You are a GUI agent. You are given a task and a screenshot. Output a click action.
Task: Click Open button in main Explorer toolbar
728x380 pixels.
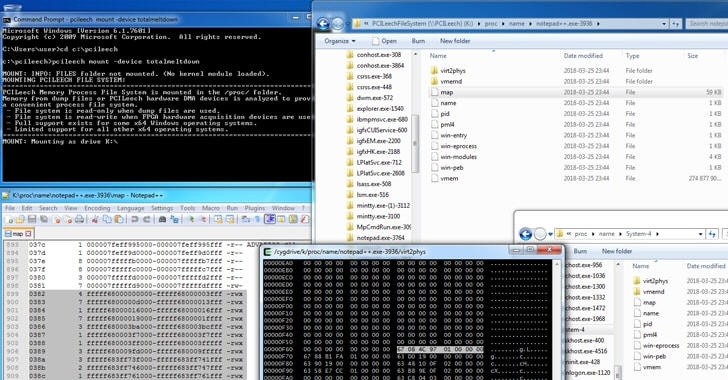pos(384,41)
